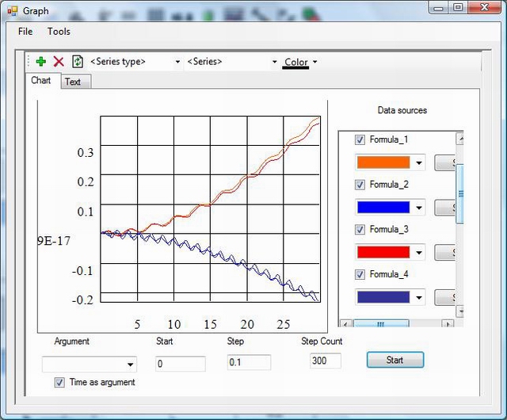This screenshot has height=420, width=507.
Task: Click the 25 x-axis label
Action: [284, 324]
